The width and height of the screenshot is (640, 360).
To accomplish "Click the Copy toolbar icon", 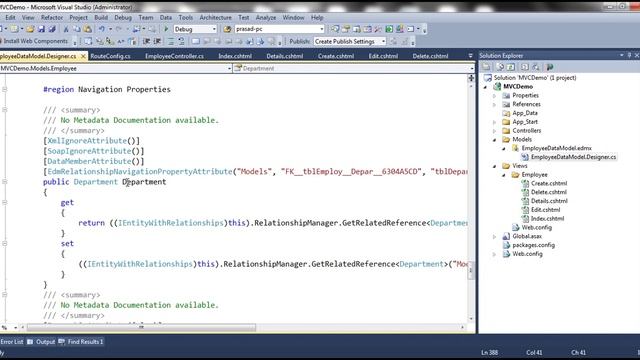I will click(x=77, y=29).
